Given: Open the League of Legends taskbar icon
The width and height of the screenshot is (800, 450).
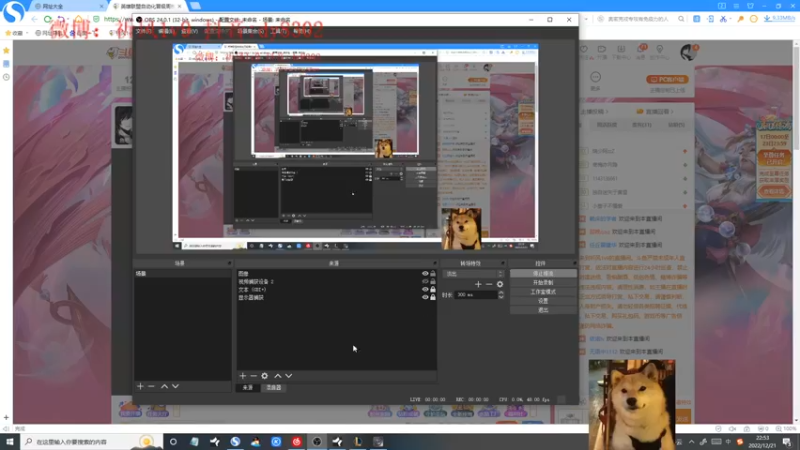Looking at the screenshot, I should (358, 442).
